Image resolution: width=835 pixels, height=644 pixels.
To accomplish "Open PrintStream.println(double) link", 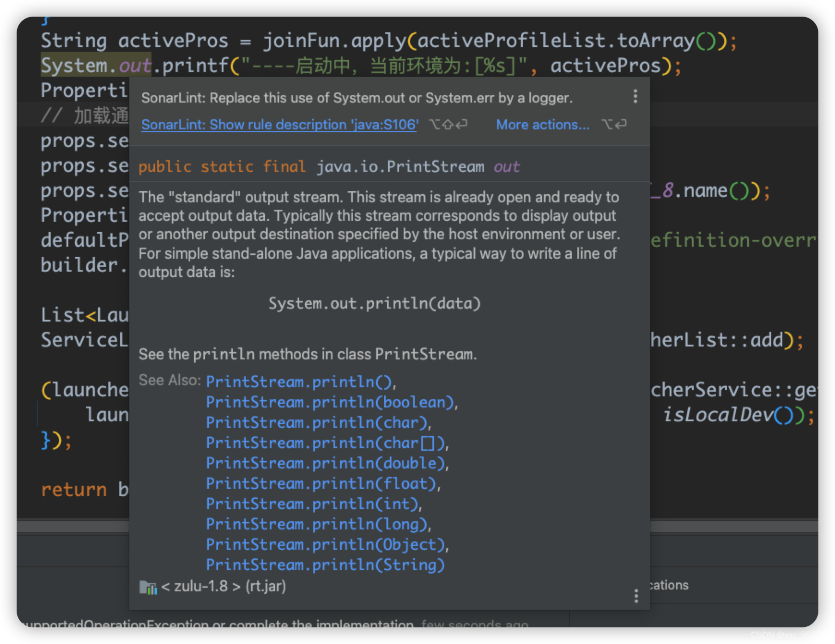I will [325, 463].
